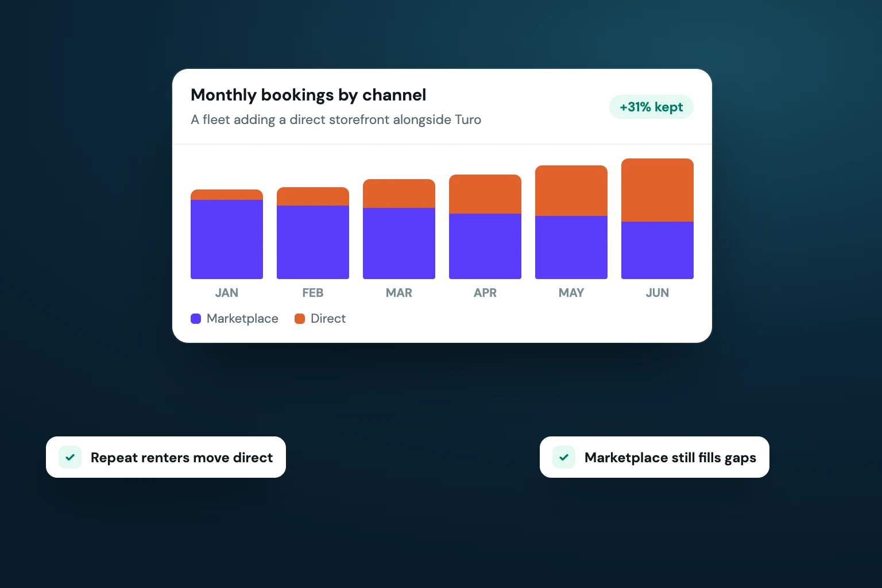Click the orange Direct segment of the APR bar
The image size is (882, 588).
click(x=485, y=194)
